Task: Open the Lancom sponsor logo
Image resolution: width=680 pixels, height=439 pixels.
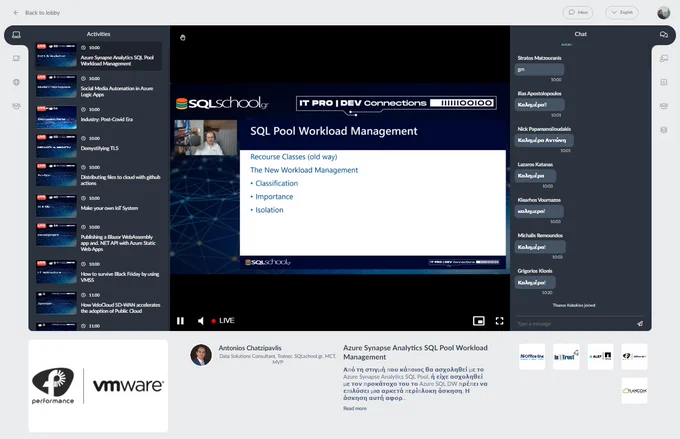Action: click(634, 390)
